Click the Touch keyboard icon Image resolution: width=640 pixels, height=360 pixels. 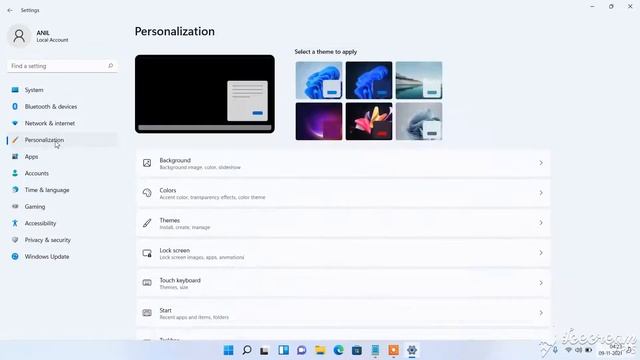tap(147, 283)
